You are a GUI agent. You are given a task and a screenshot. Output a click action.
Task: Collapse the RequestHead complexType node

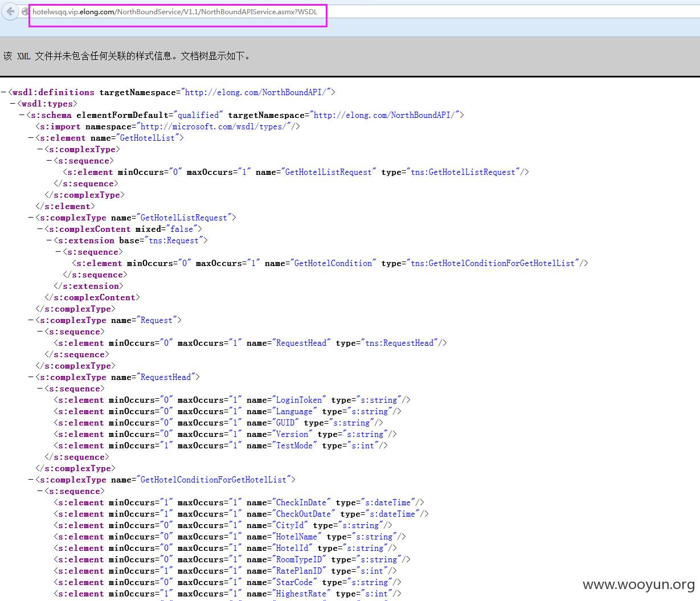[31, 377]
